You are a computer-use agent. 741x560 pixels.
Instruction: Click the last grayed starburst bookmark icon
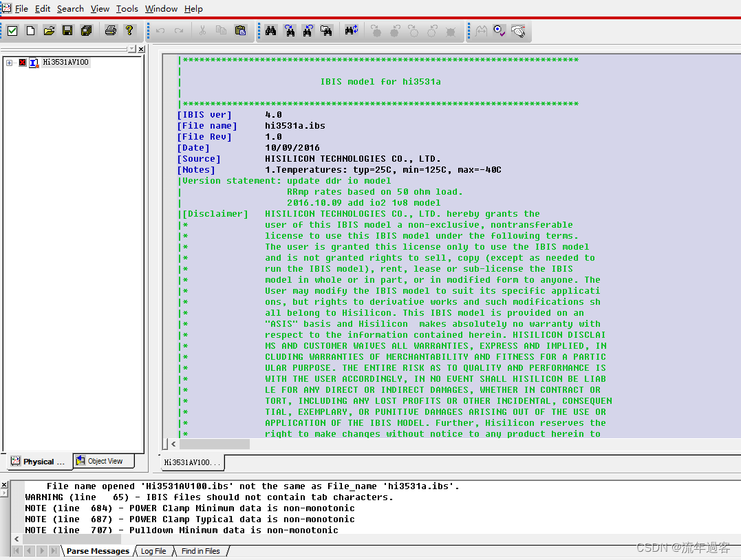point(451,32)
